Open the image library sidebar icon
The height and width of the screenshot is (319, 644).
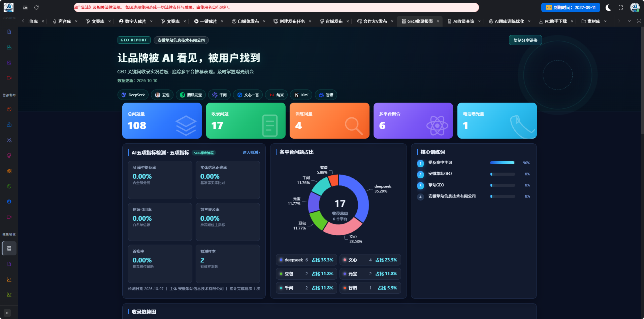pos(9,62)
